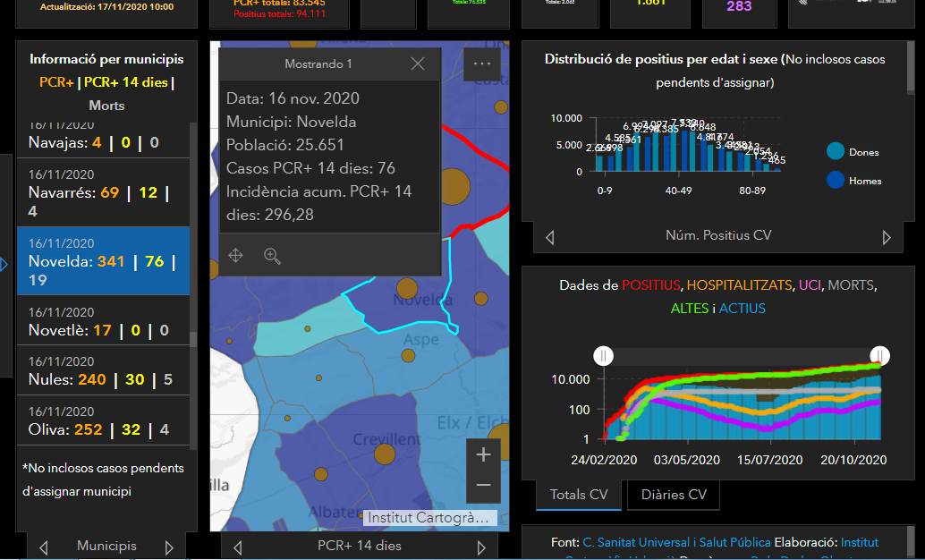Screen dimensions: 925x560
Task: Click Casos PCR+ 14 dies: 76 text
Action: [x=310, y=168]
